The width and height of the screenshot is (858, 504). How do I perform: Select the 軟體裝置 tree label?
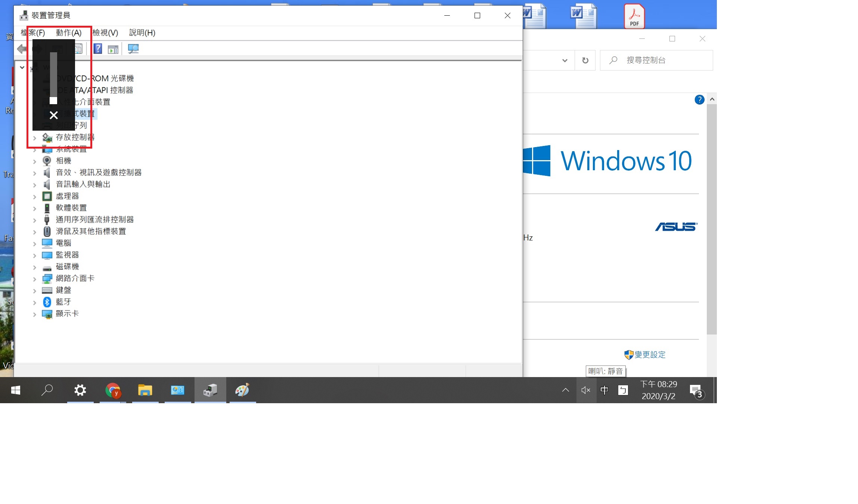71,208
